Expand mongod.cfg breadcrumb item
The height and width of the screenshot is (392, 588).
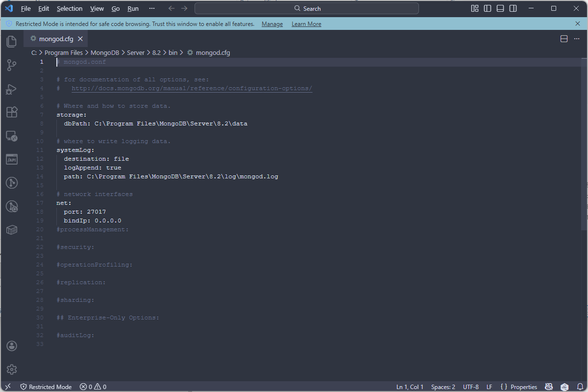[x=208, y=52]
